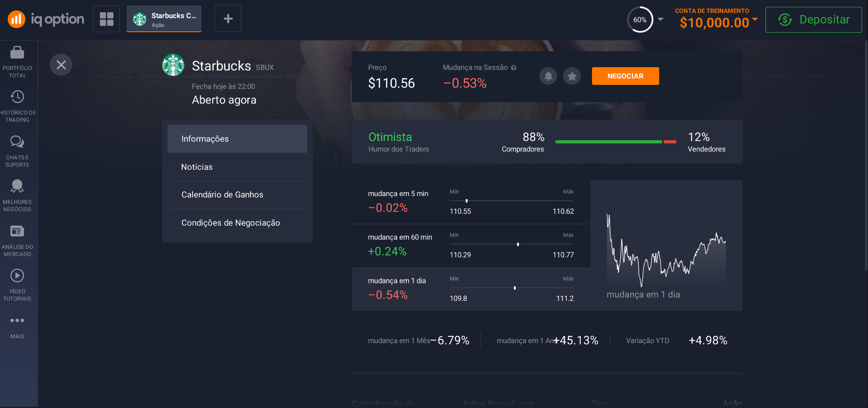This screenshot has height=408, width=868.
Task: Add a new asset tab with plus
Action: [x=228, y=19]
